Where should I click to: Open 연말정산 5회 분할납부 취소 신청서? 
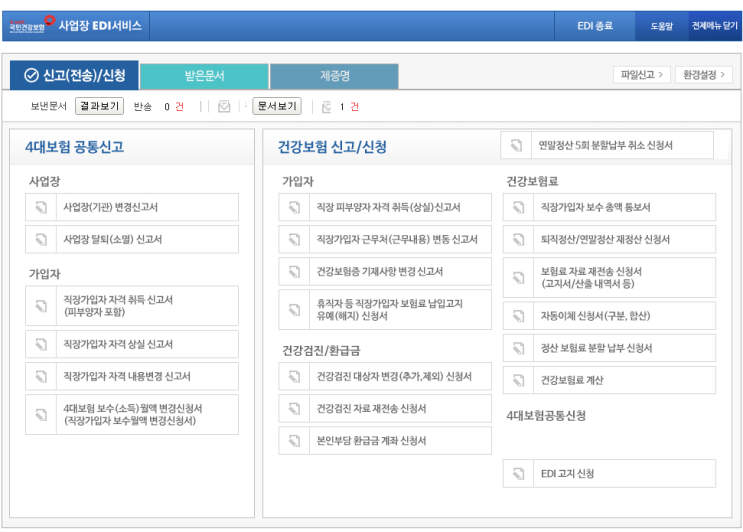click(x=607, y=145)
